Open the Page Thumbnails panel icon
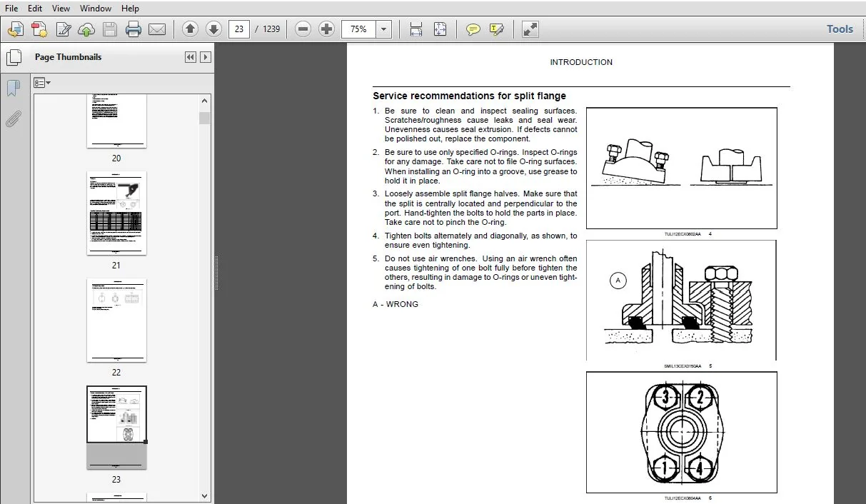This screenshot has height=504, width=866. tap(14, 58)
